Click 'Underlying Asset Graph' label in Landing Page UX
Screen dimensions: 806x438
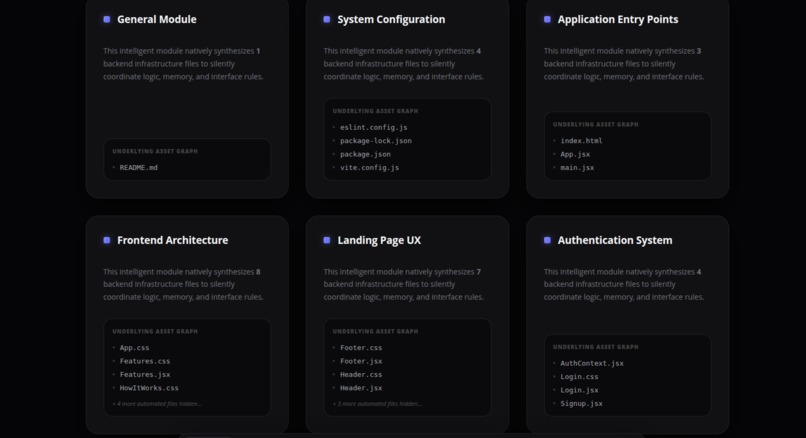coord(375,332)
